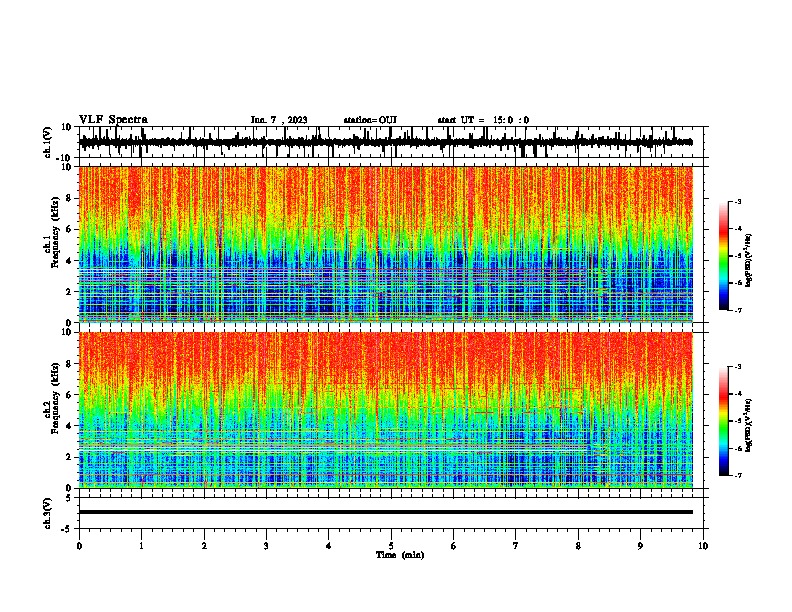Click time axis tick label "0"

tap(79, 546)
